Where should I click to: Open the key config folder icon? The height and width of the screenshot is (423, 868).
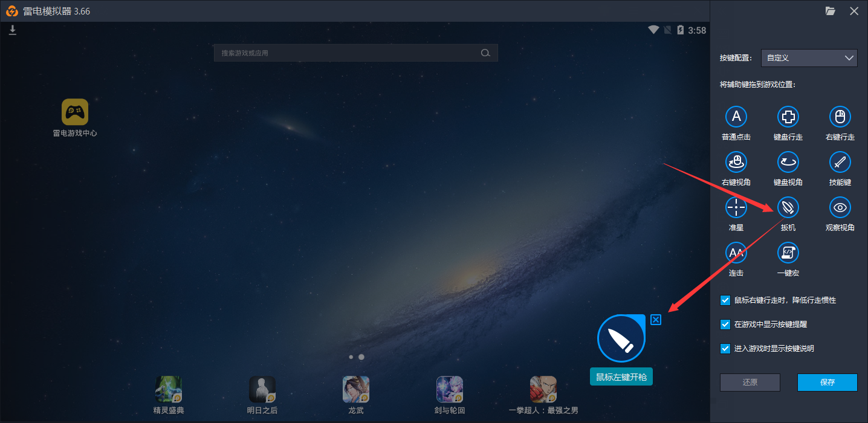(x=831, y=11)
